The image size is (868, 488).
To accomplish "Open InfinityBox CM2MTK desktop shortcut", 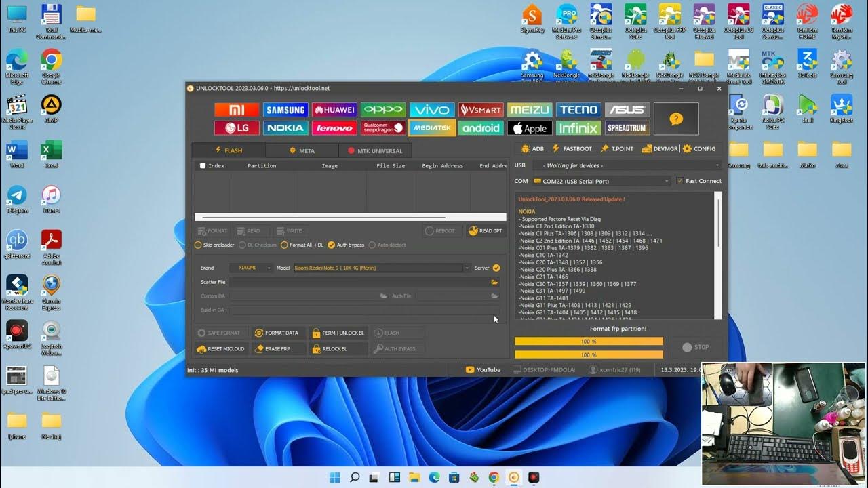I will click(772, 66).
